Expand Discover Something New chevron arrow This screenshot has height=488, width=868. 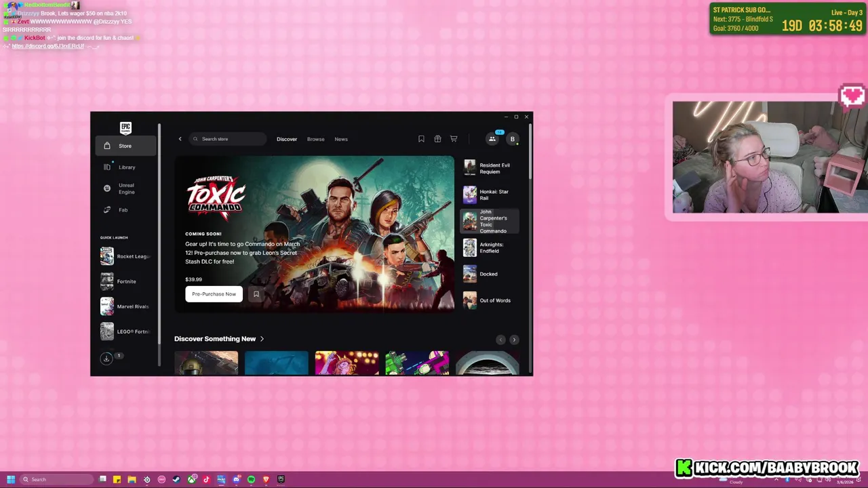coord(262,339)
